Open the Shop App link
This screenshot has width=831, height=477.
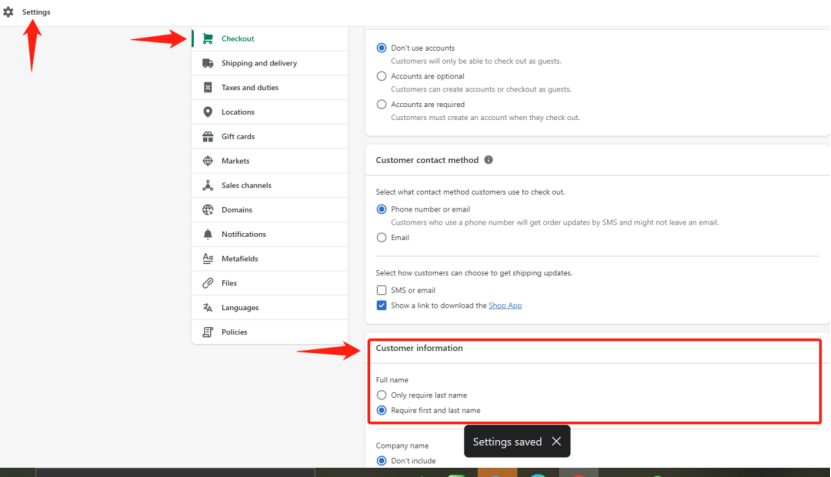tap(505, 305)
